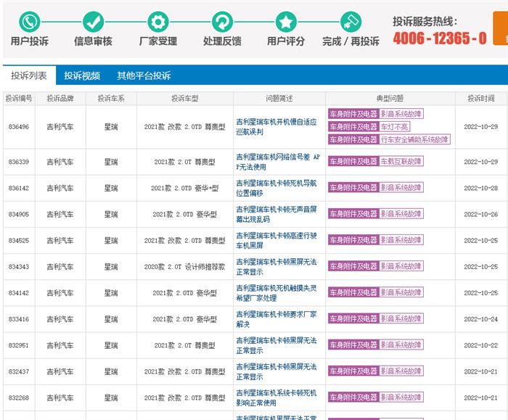The width and height of the screenshot is (508, 420).
Task: Click date 2022-10-22
Action: pyautogui.click(x=481, y=345)
